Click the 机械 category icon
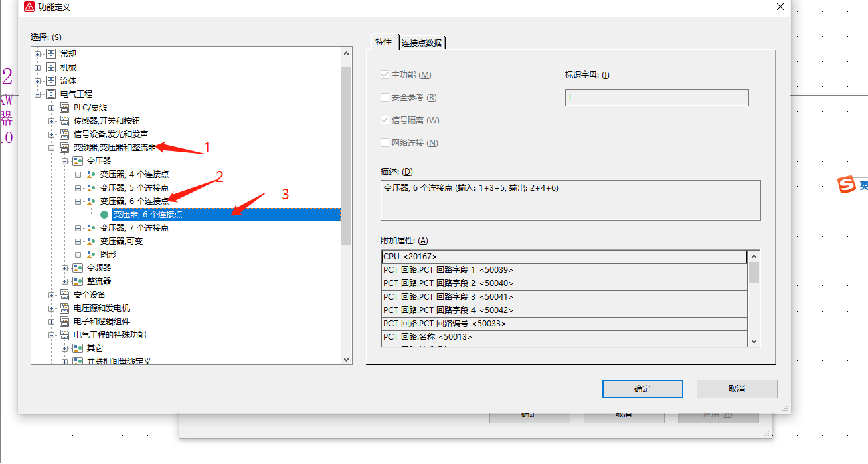This screenshot has width=868, height=464. point(51,68)
